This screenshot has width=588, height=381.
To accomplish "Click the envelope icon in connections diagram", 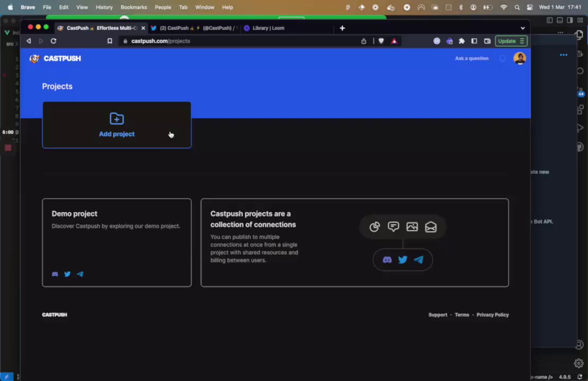I will (431, 226).
